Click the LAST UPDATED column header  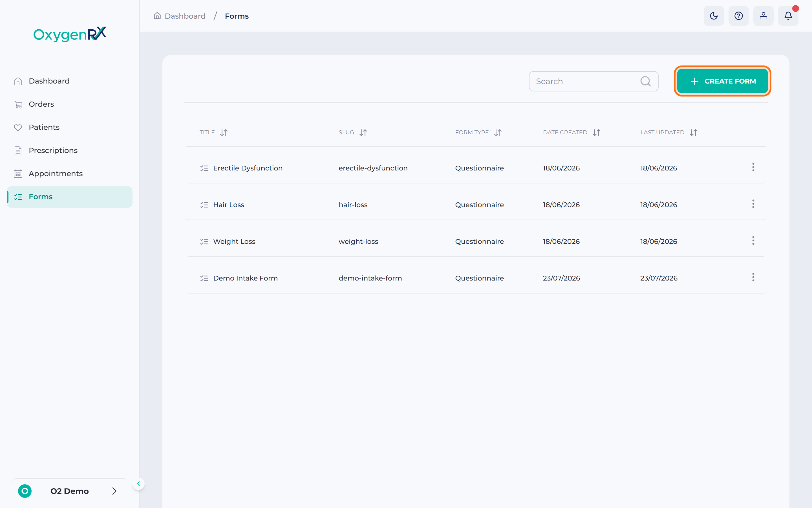(662, 132)
